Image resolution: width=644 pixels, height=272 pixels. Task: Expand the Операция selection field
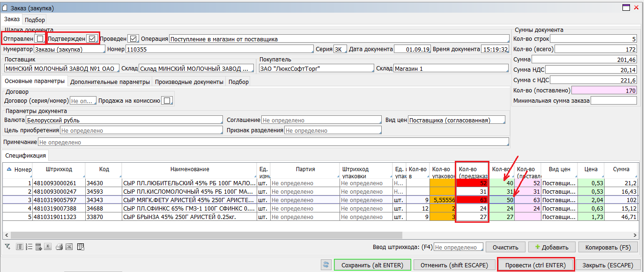tap(339, 39)
